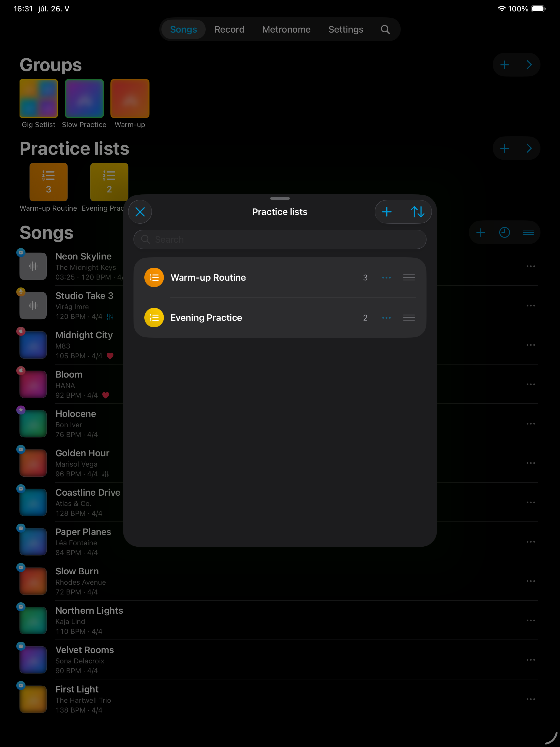Expand the Practice lists section chevron
Viewport: 560px width, 747px height.
pos(529,148)
